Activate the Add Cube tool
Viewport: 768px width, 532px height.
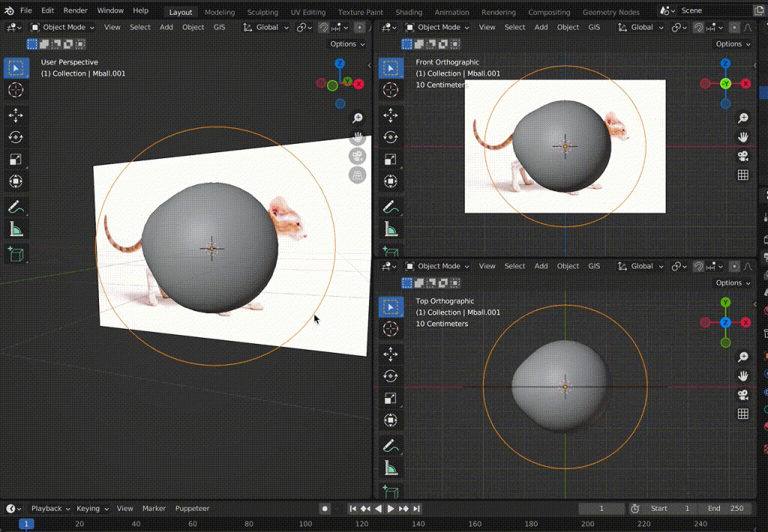click(x=16, y=254)
